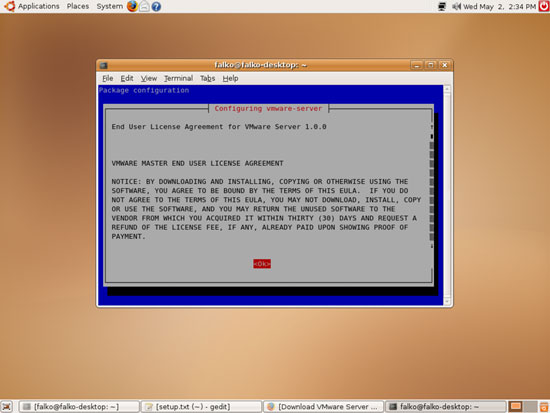Click the Show Desktop icon in the bottom panel
The height and width of the screenshot is (413, 550).
[x=7, y=407]
